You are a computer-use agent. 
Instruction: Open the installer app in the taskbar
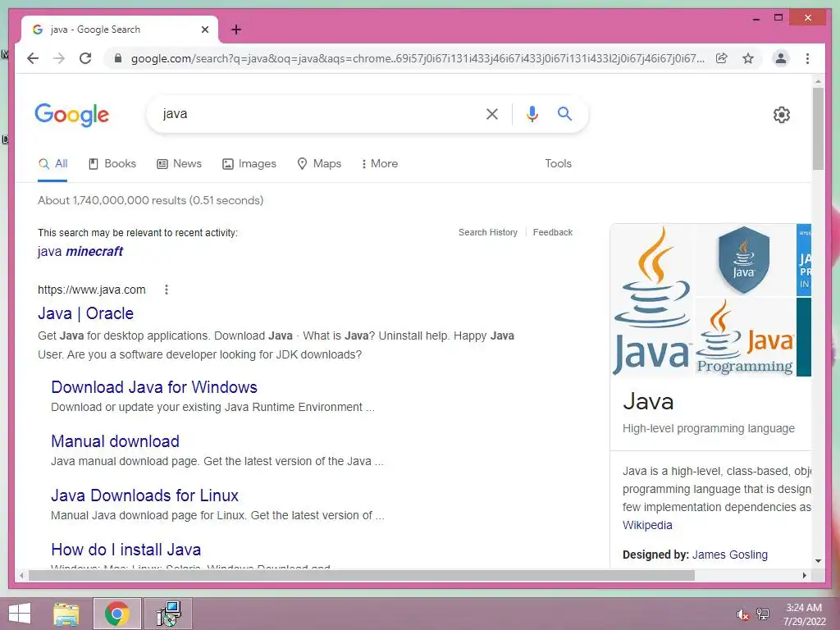(168, 614)
